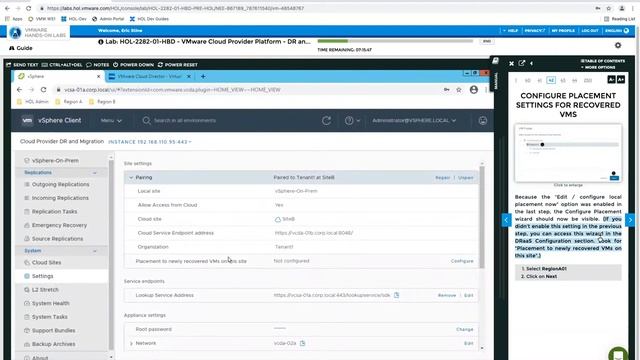Click the feedback smiley icon
640x360 pixels.
click(482, 120)
